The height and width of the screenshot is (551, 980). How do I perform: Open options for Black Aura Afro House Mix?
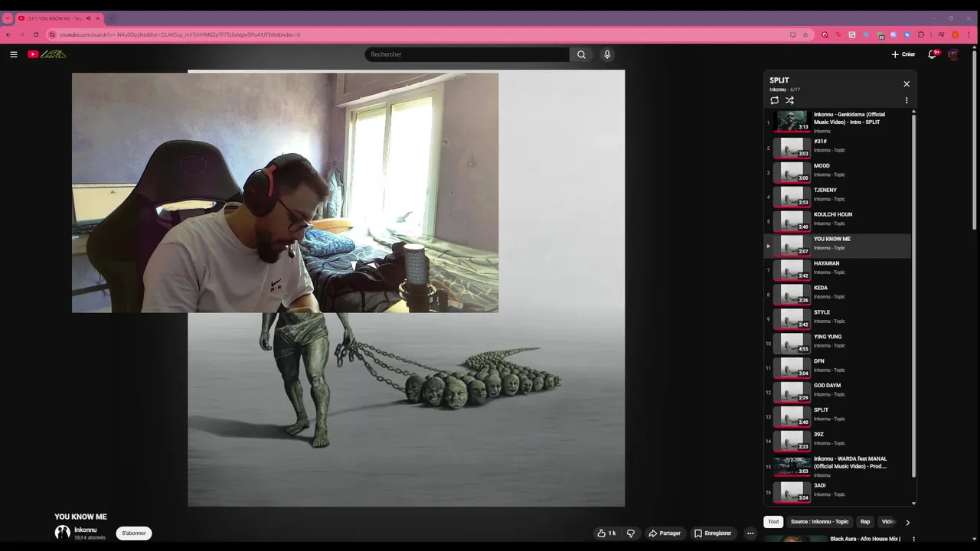point(913,540)
